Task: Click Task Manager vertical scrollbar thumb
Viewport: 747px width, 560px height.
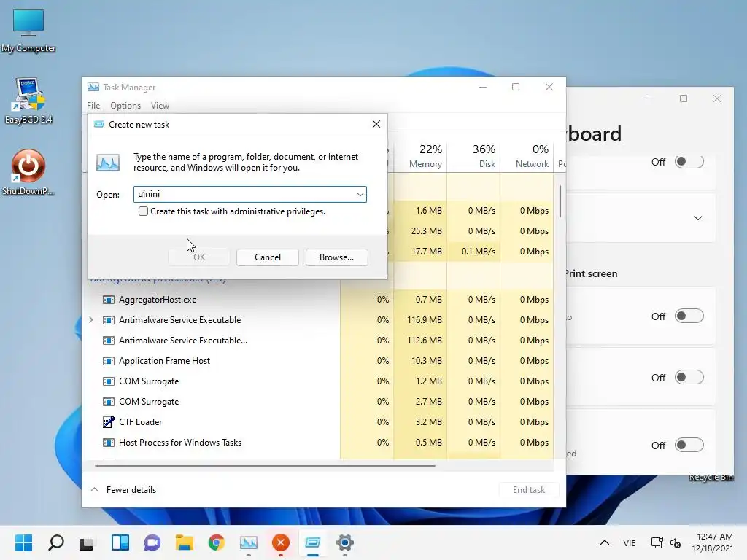Action: pos(560,201)
